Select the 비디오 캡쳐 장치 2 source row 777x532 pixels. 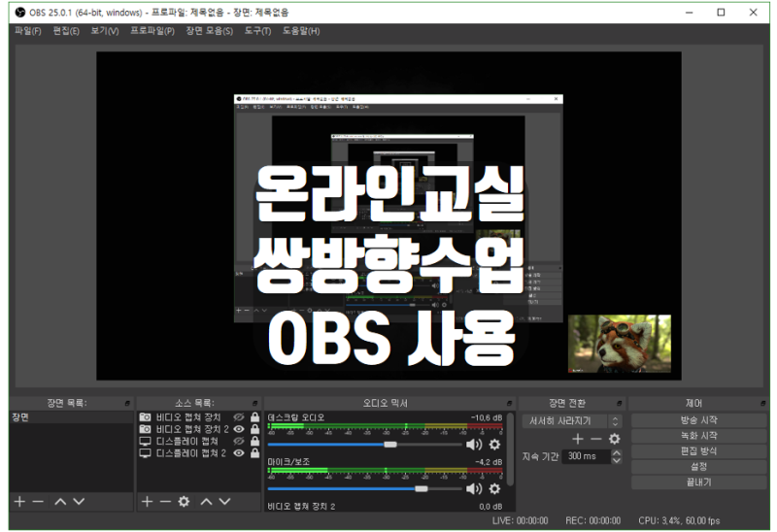pyautogui.click(x=199, y=429)
